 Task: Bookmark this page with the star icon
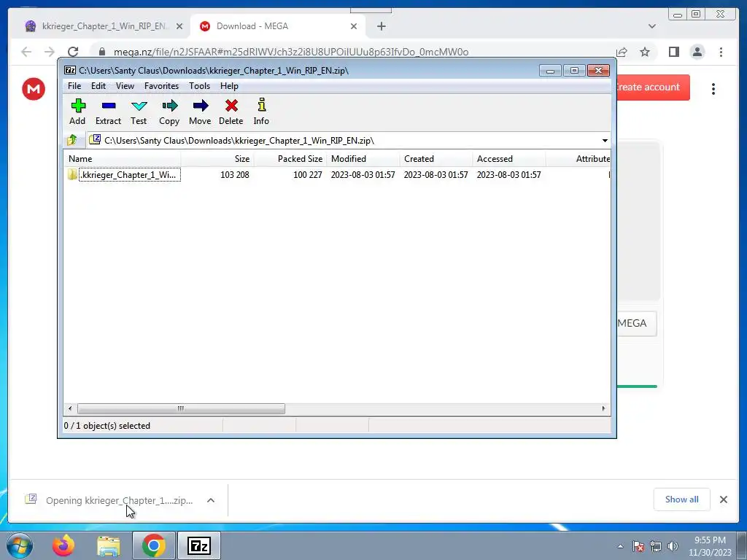click(x=645, y=52)
